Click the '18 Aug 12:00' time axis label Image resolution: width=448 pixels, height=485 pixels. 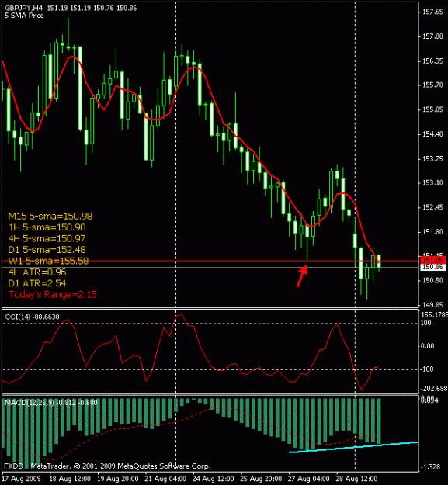click(x=71, y=479)
